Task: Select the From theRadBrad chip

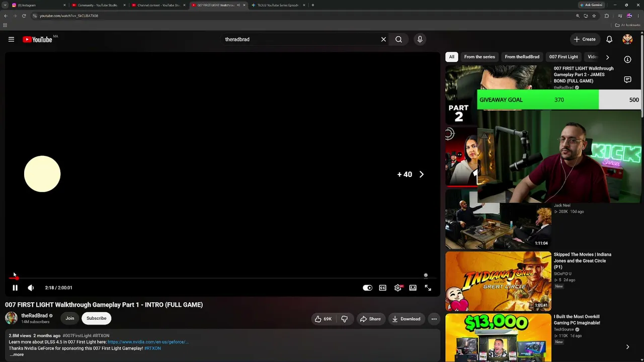Action: coord(522,57)
